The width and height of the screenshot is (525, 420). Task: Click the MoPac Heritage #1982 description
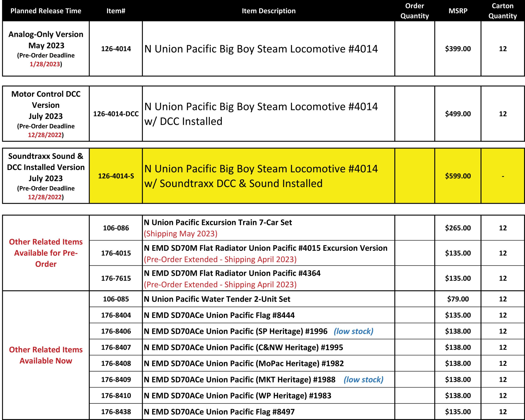244,364
